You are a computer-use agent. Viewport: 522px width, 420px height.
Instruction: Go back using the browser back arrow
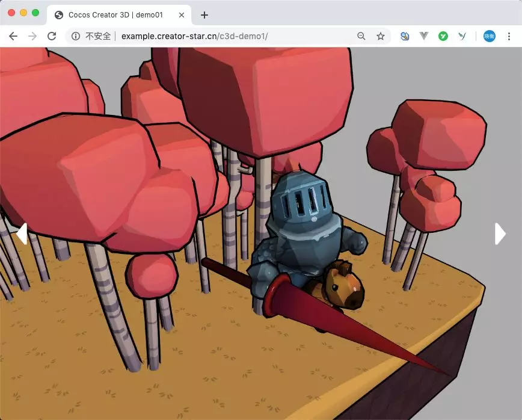tap(13, 36)
